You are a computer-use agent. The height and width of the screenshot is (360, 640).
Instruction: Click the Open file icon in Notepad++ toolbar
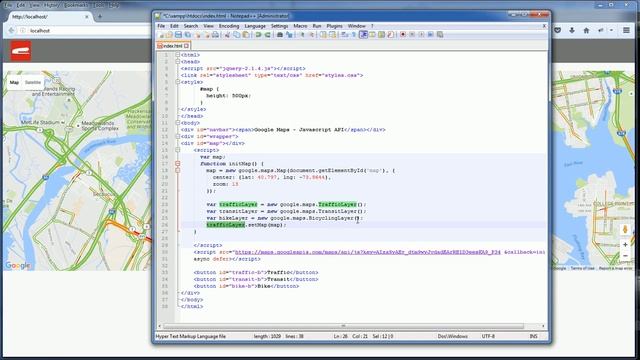pos(169,35)
